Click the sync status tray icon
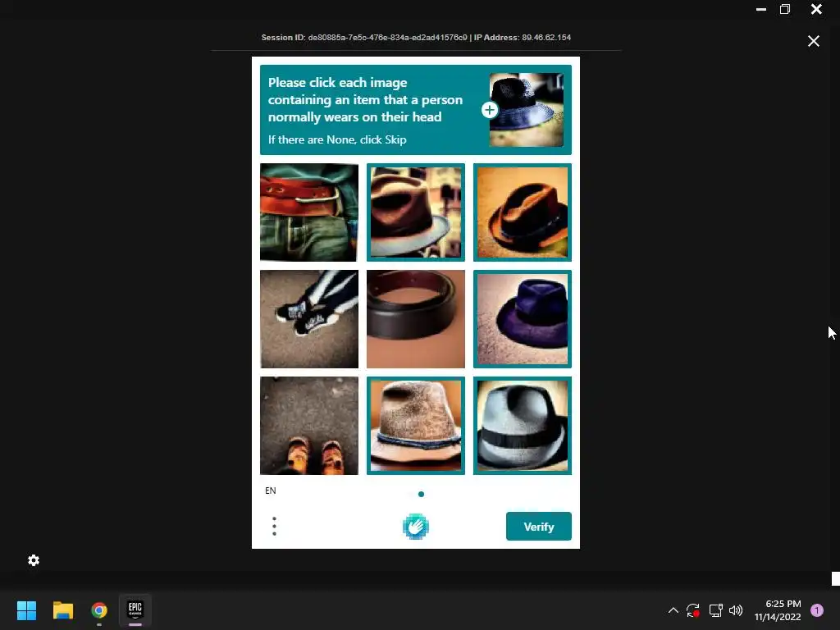The height and width of the screenshot is (630, 840). (x=693, y=610)
